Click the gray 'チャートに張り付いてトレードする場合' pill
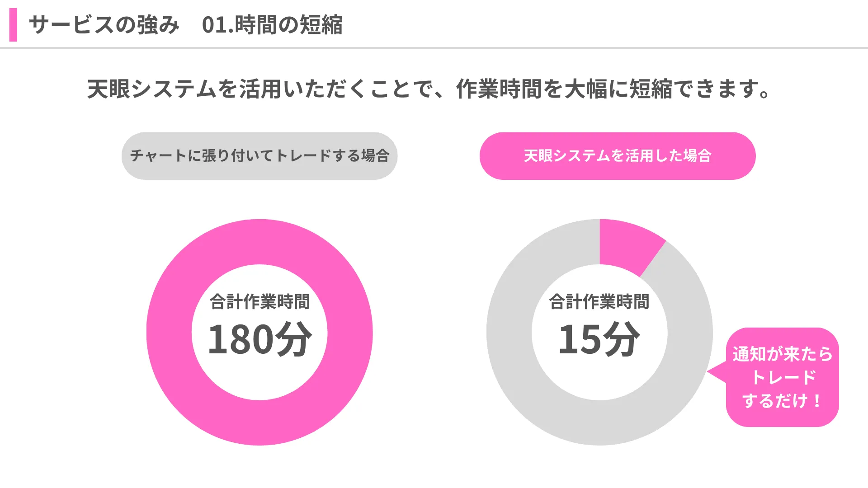 click(x=259, y=156)
